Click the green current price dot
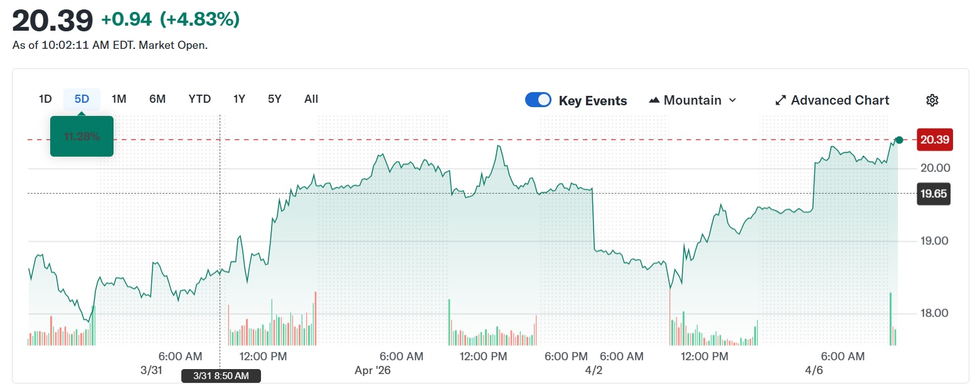Screen dimensions: 980x391 coord(898,140)
